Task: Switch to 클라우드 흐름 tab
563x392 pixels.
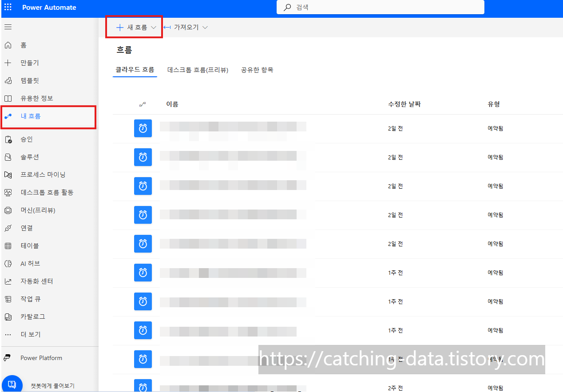Action: pyautogui.click(x=135, y=70)
